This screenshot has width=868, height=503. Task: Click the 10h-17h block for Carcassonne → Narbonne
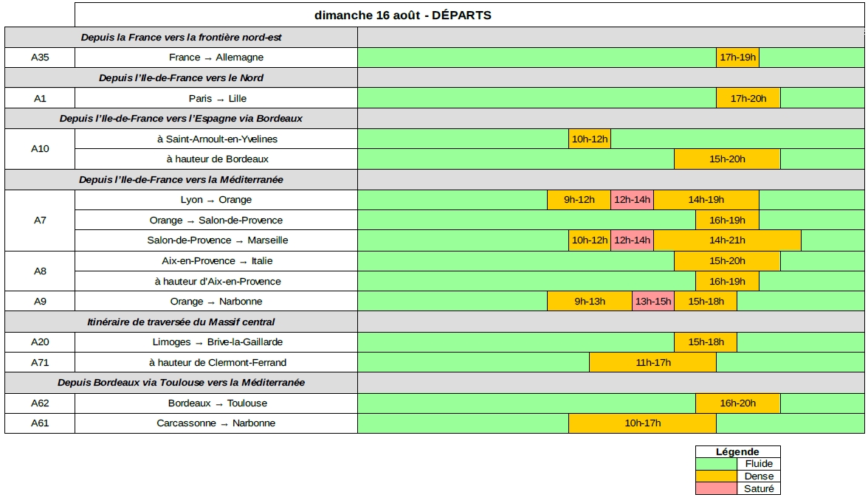642,423
